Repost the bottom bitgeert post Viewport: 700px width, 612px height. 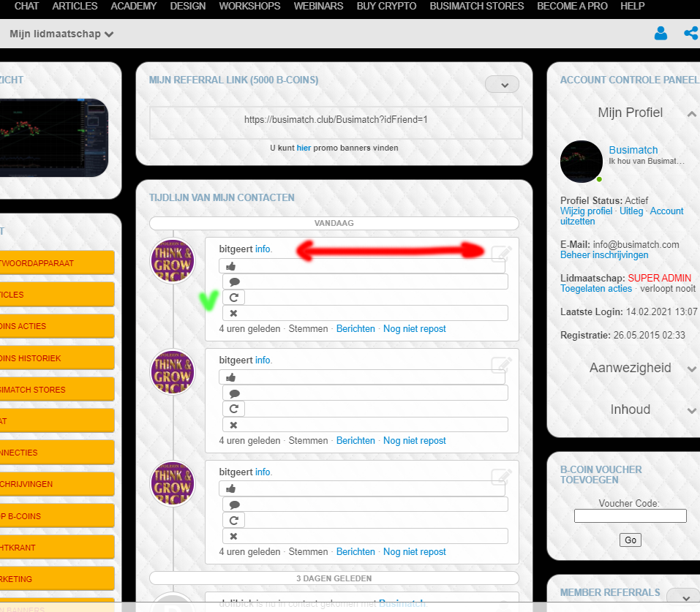coord(233,520)
